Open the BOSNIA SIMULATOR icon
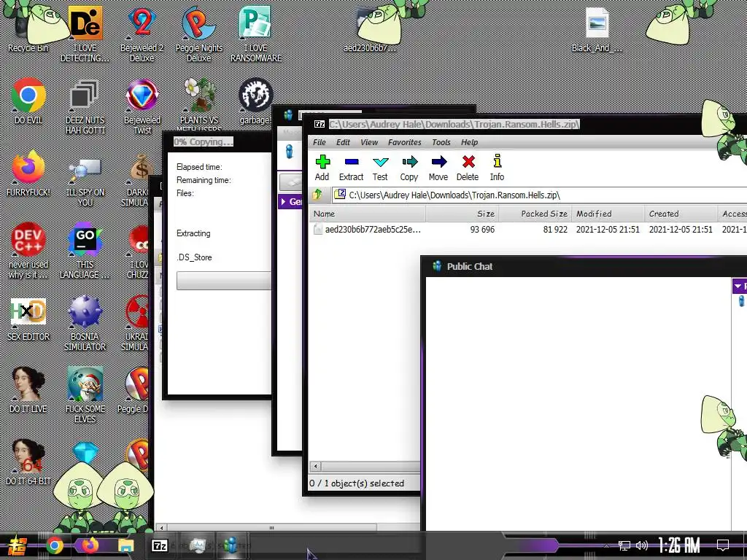The image size is (747, 560). coord(85,322)
